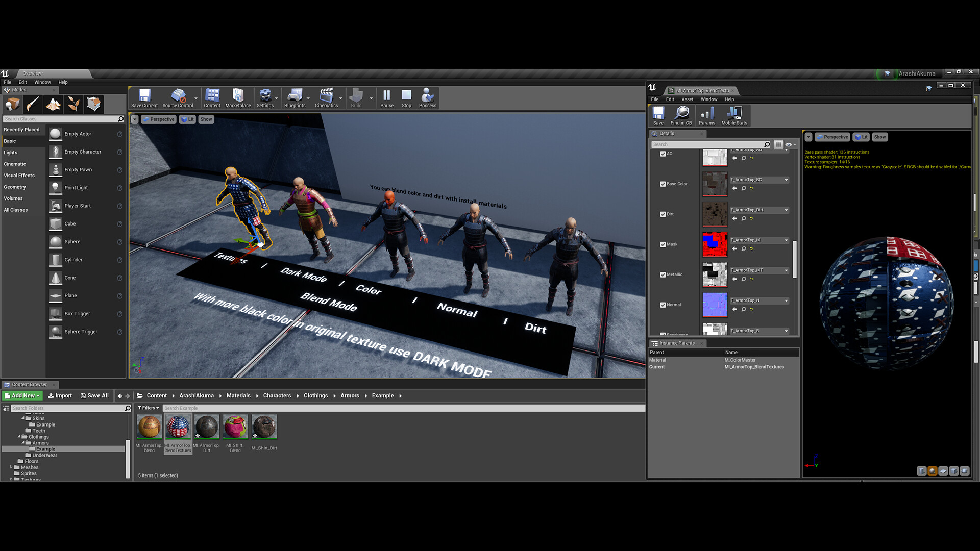Image resolution: width=980 pixels, height=551 pixels.
Task: Open the T_ArmorTop_N texture dropdown
Action: pyautogui.click(x=759, y=300)
